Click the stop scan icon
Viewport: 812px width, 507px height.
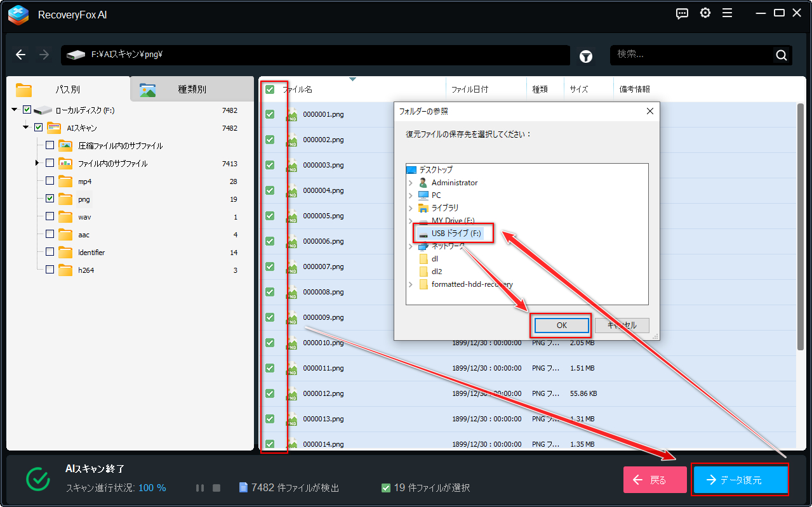tap(216, 488)
